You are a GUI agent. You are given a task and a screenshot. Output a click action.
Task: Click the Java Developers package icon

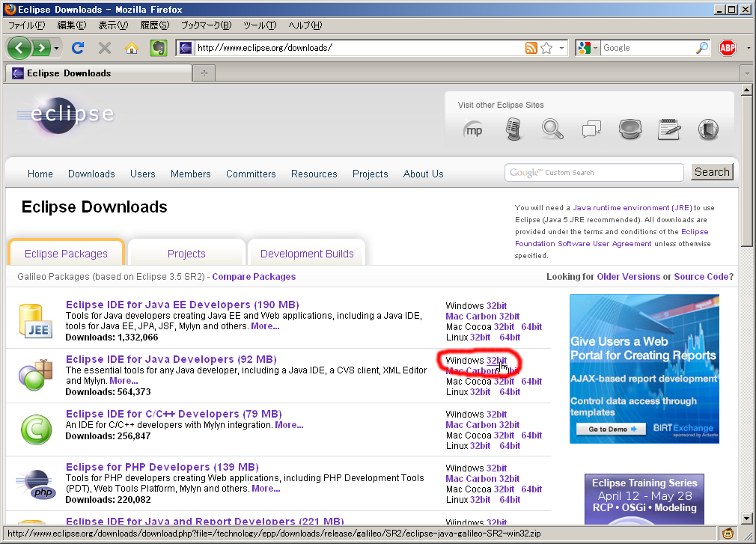tap(35, 375)
